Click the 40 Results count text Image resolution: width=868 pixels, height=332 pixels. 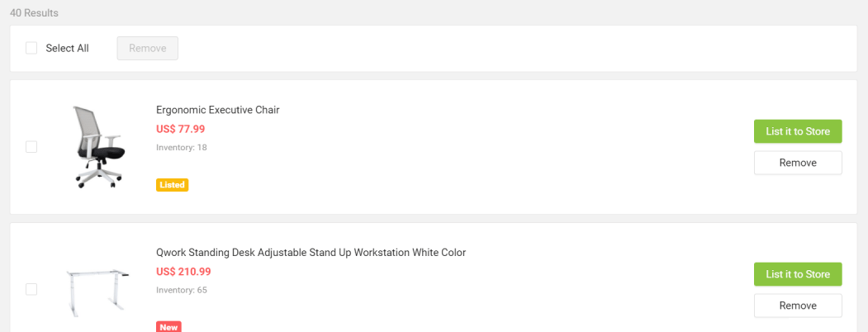click(34, 13)
